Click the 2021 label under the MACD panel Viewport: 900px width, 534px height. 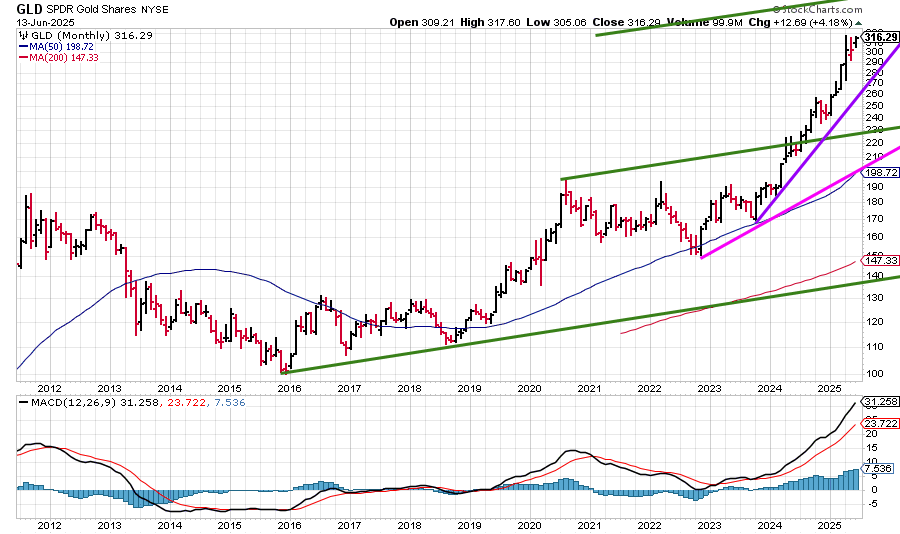click(x=589, y=525)
